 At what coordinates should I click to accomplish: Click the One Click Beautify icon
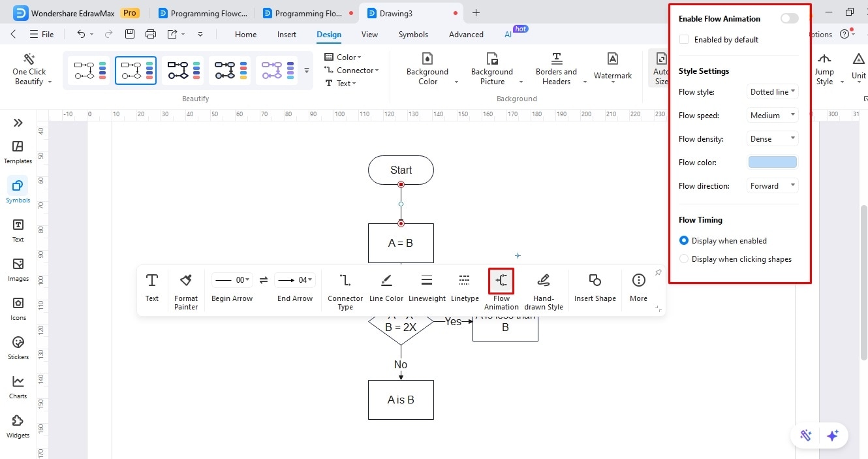(29, 59)
